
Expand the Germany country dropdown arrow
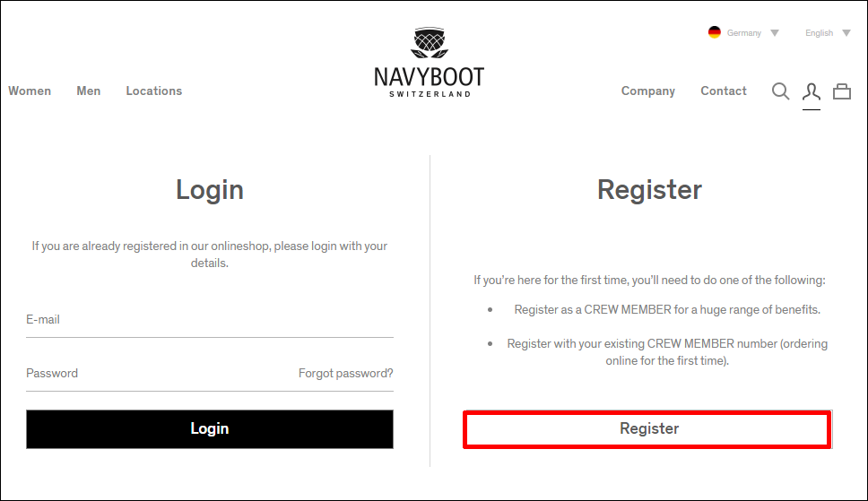click(775, 33)
